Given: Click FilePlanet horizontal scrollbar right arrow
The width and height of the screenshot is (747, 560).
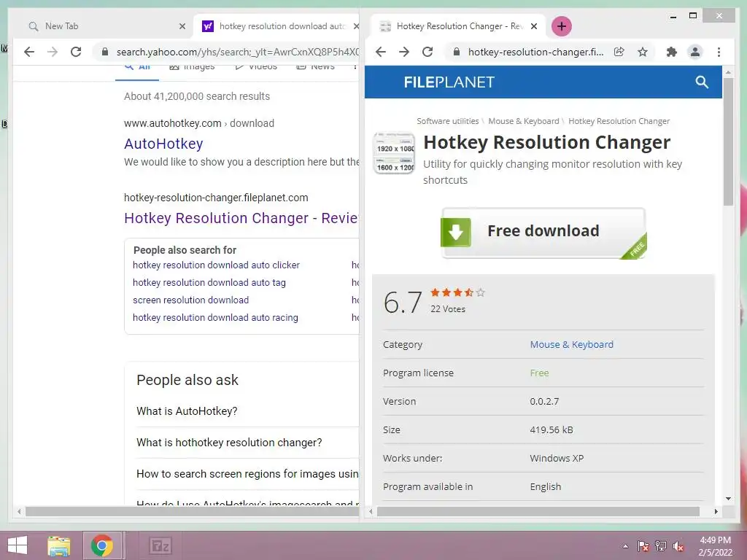Looking at the screenshot, I should point(716,511).
